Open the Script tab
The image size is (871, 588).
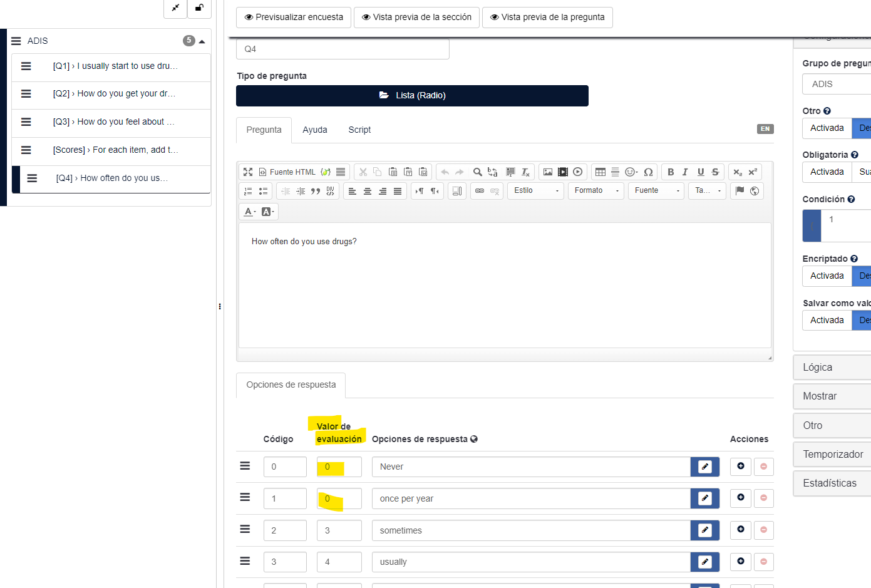359,130
